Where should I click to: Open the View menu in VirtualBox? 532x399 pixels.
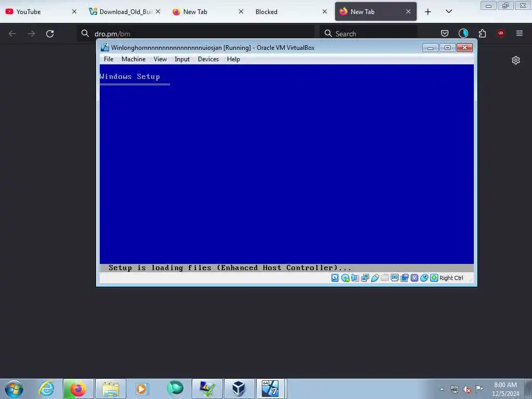tap(160, 59)
